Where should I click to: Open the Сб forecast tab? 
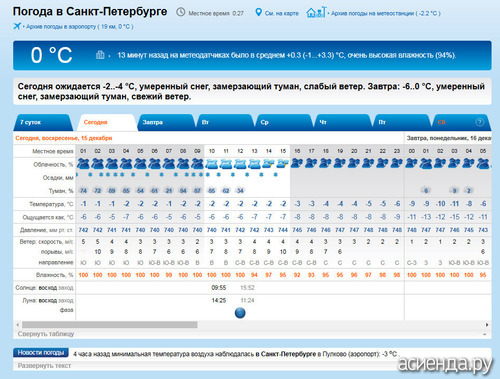(461, 122)
